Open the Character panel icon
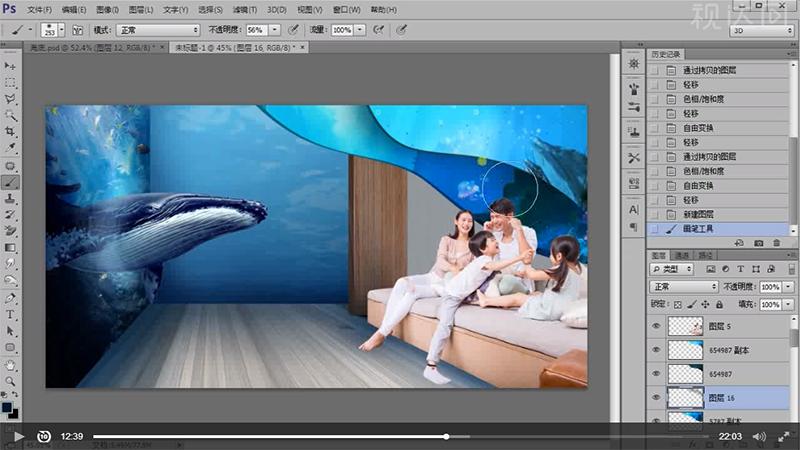The width and height of the screenshot is (800, 450). [x=633, y=210]
